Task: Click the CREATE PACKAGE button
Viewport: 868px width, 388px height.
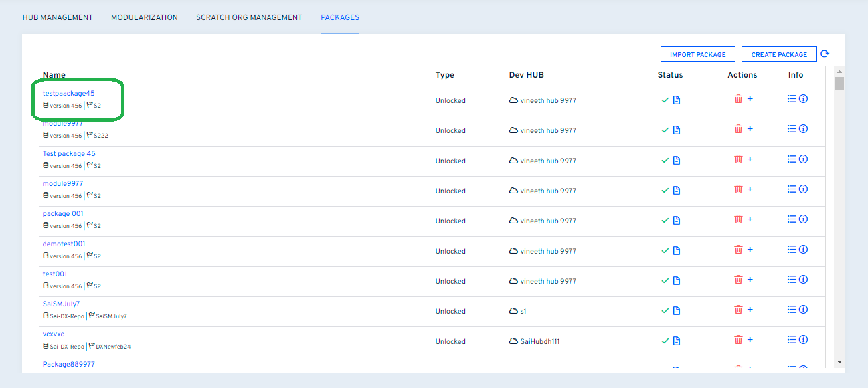Action: [x=778, y=54]
